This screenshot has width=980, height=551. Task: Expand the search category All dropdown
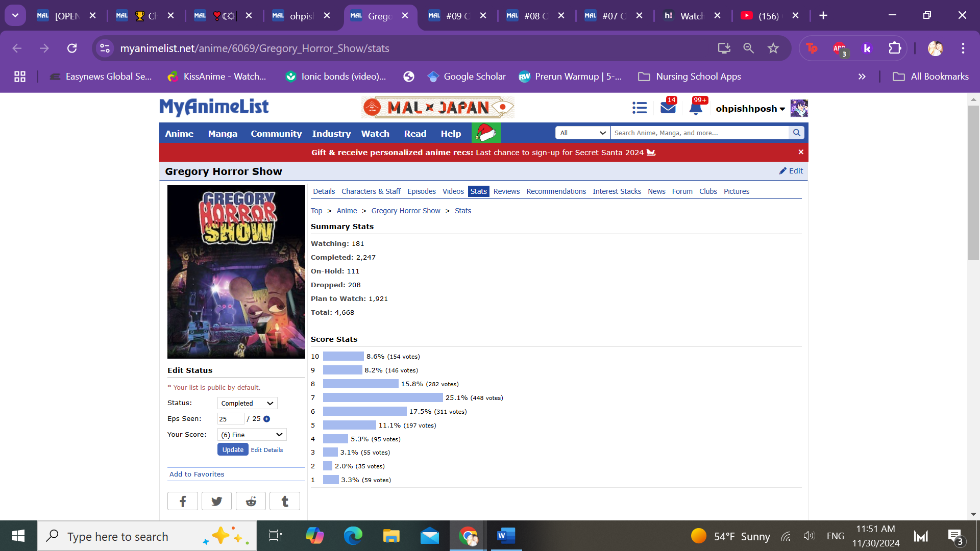click(582, 133)
